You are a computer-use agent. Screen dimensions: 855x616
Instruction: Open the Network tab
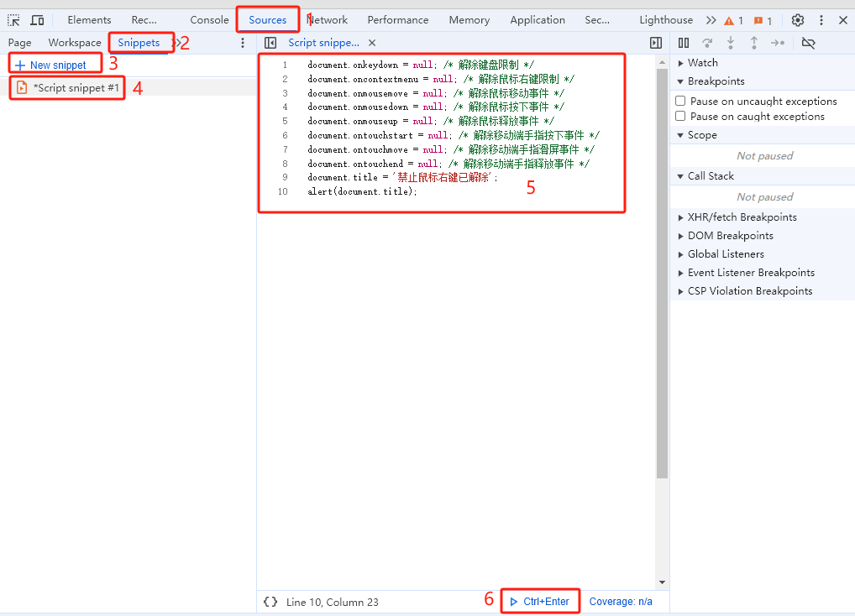328,20
